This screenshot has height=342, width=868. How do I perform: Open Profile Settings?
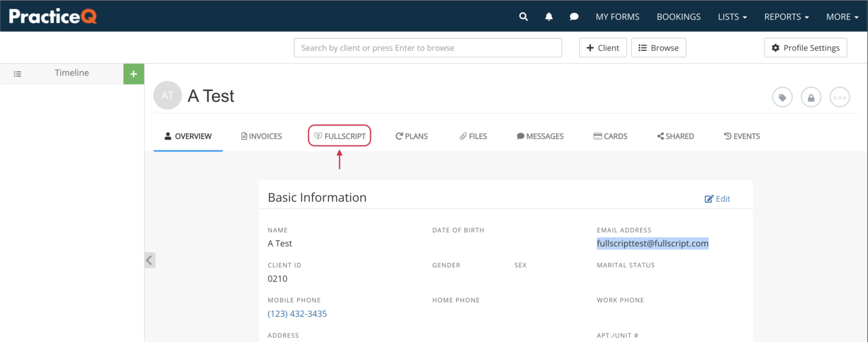coord(805,47)
